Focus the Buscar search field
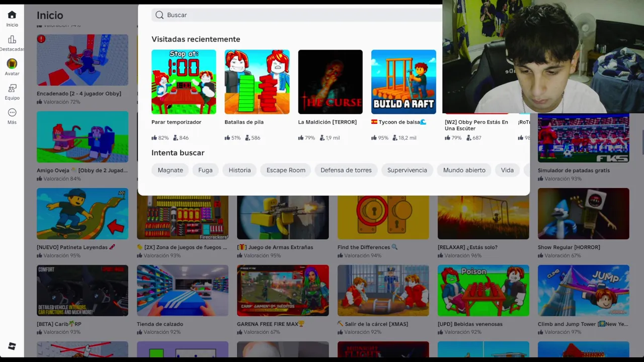Viewport: 644px width, 362px height. pyautogui.click(x=297, y=15)
